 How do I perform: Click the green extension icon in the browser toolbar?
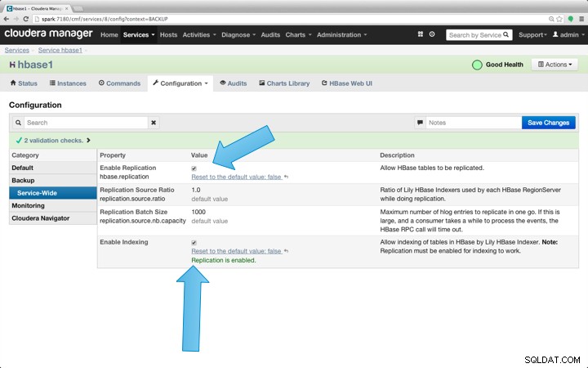pyautogui.click(x=571, y=19)
